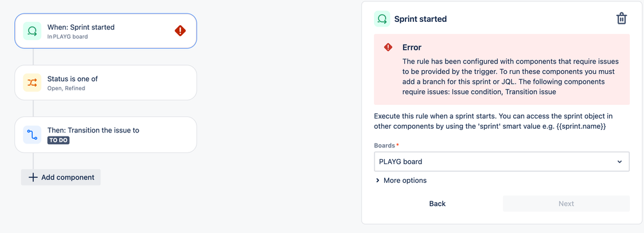Click the red error icon on Sprint started trigger
Screen dimensions: 644x233
[x=181, y=31]
